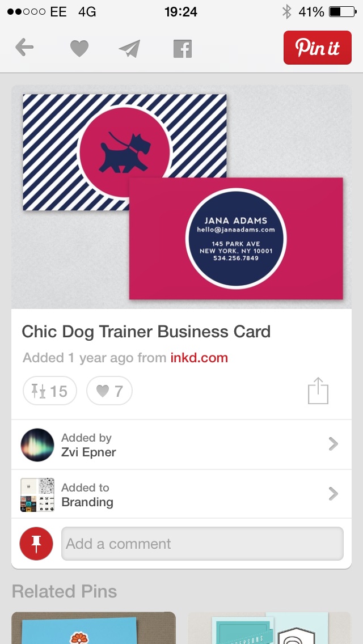Send the pin via paper plane icon
363x644 pixels.
(x=130, y=48)
